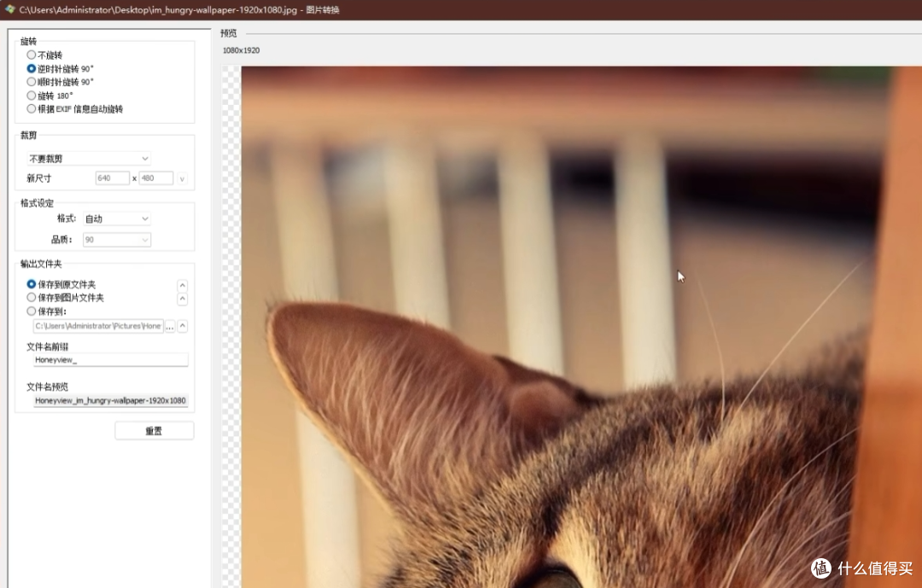922x588 pixels.
Task: Click the Honeyview app icon in title bar
Action: tap(9, 9)
